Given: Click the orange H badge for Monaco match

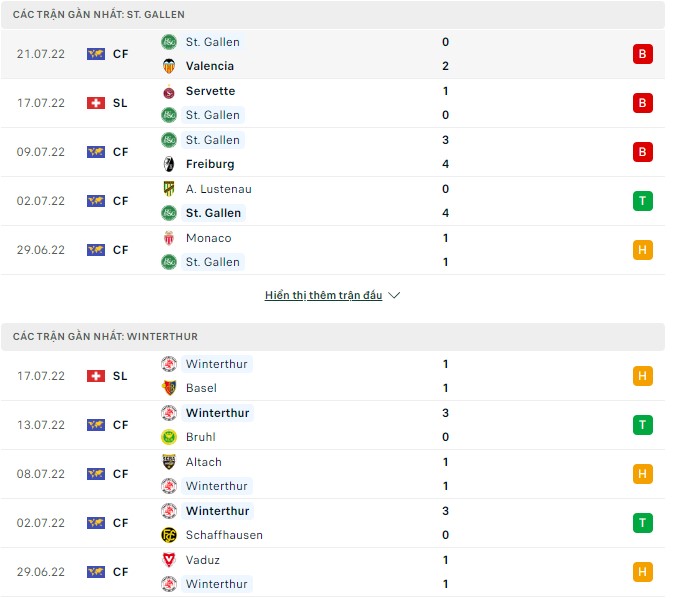Looking at the screenshot, I should (x=642, y=250).
